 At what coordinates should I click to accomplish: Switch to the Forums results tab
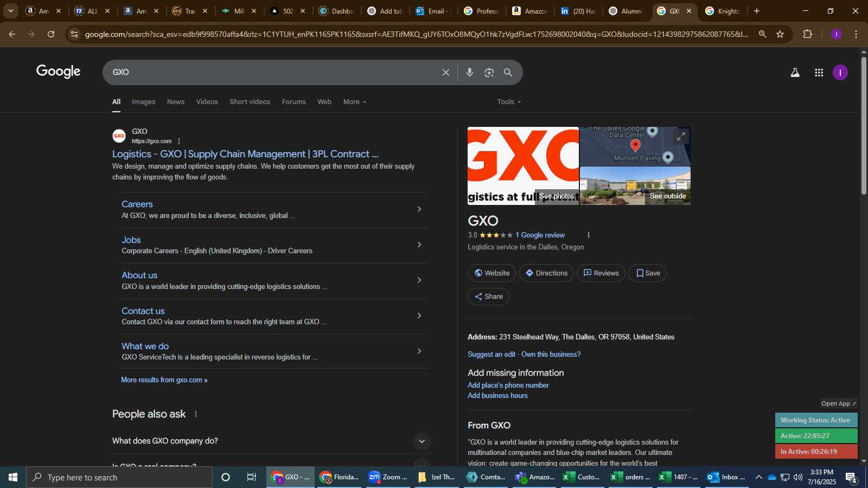point(293,102)
